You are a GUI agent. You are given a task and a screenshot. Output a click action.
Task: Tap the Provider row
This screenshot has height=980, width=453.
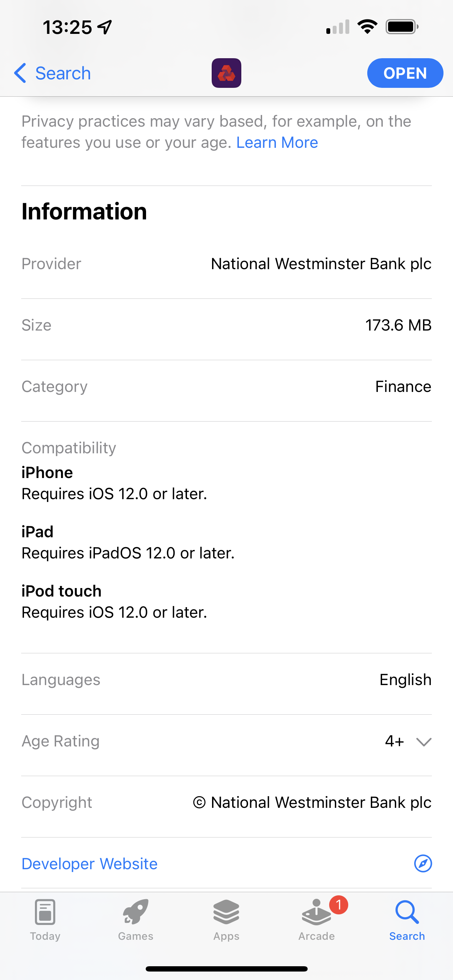pyautogui.click(x=226, y=264)
